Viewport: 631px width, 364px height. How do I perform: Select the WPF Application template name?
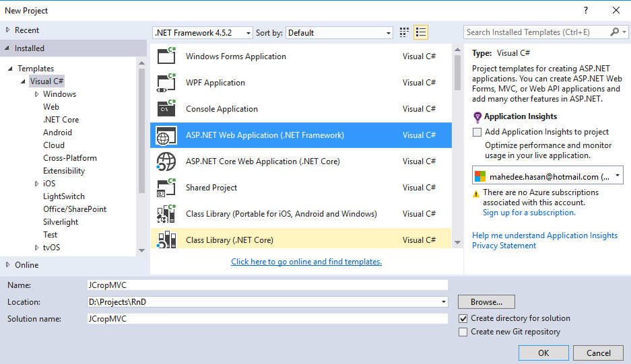pos(215,83)
